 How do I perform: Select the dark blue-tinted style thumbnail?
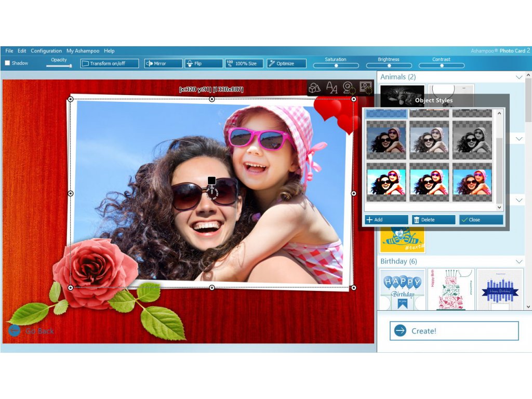tap(386, 140)
